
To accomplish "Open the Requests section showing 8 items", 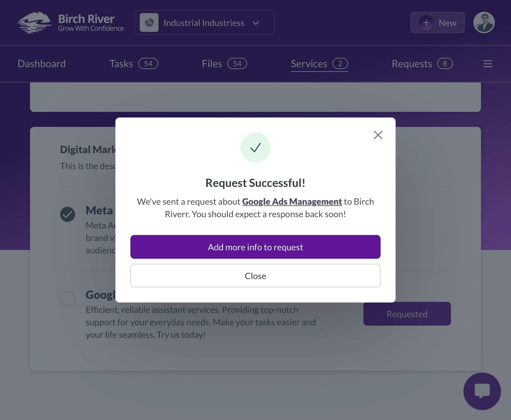I will (x=412, y=64).
